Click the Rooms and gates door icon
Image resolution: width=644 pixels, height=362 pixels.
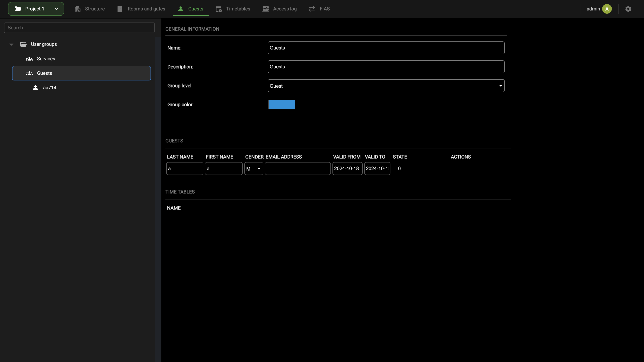tap(120, 9)
